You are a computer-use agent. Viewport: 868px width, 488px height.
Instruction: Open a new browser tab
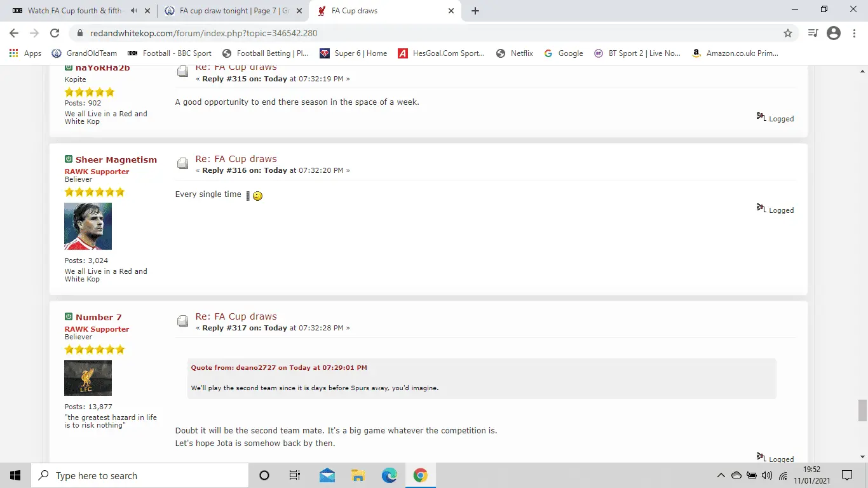coord(475,11)
